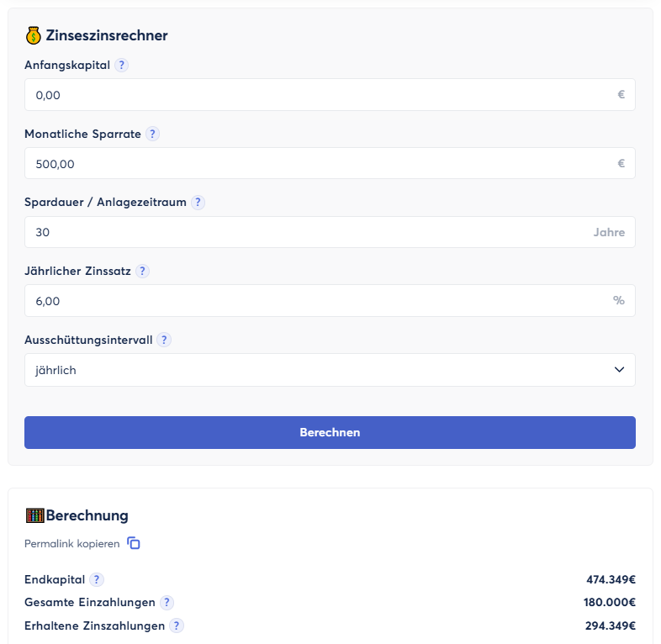Focus the Anfangskapital input field

(320, 95)
